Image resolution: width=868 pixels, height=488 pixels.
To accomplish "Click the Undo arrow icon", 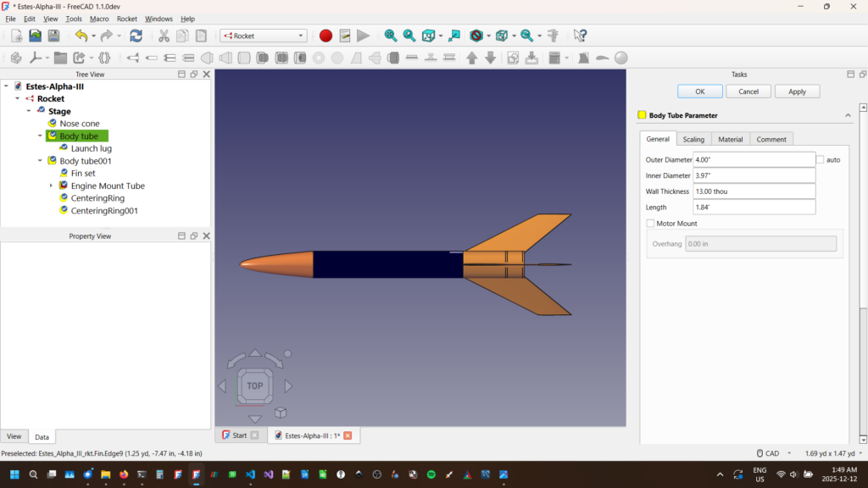I will (81, 36).
